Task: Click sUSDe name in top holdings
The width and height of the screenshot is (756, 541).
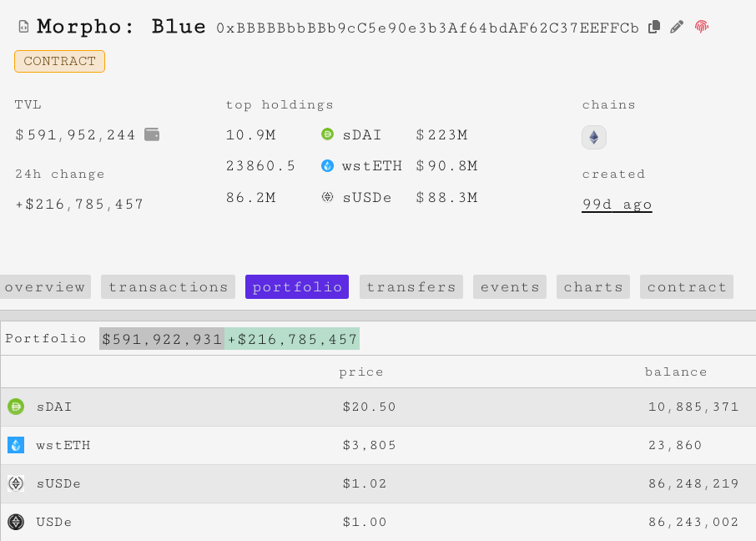Action: [367, 198]
